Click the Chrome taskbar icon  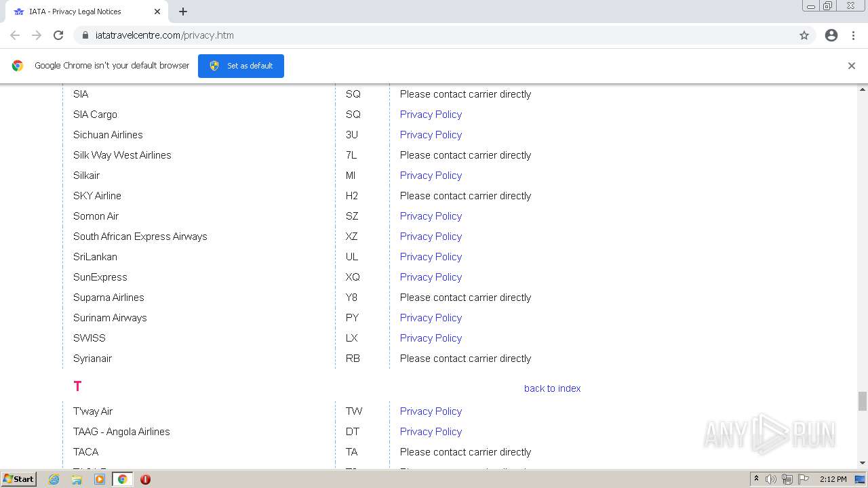click(122, 479)
